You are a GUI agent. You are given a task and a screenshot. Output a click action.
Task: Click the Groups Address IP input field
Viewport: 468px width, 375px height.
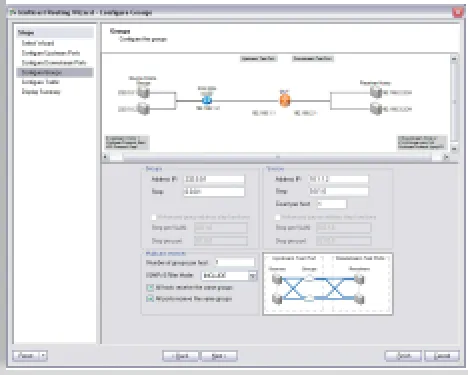pyautogui.click(x=214, y=179)
